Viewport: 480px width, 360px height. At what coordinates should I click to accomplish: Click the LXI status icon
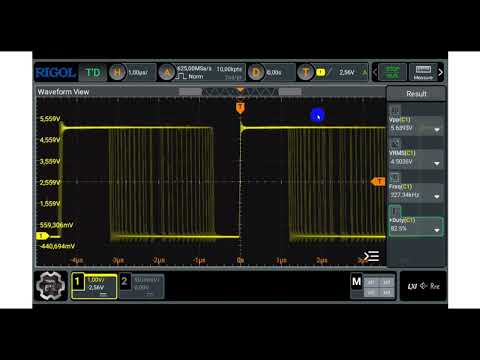tap(412, 286)
